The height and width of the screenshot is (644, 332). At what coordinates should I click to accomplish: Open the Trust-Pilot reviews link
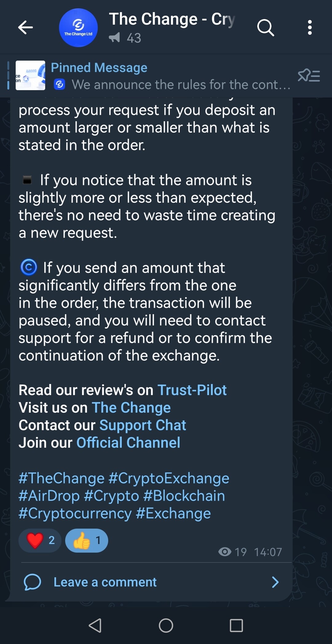(192, 390)
